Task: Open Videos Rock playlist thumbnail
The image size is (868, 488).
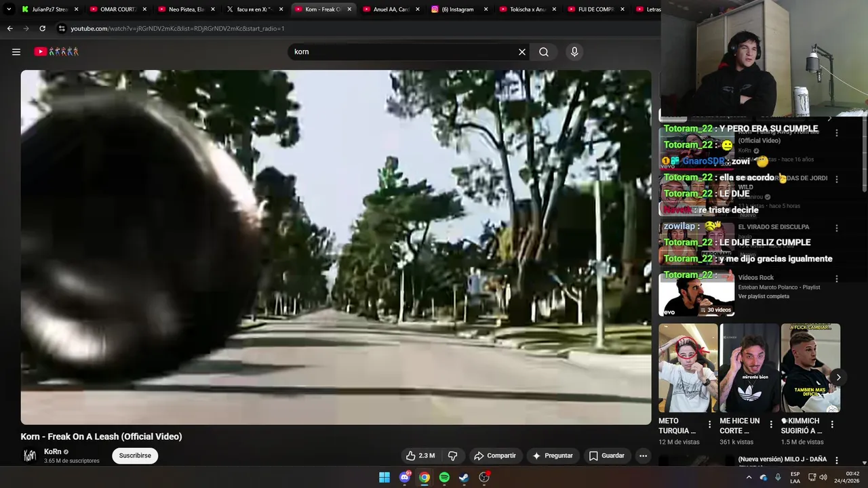Action: click(x=696, y=294)
